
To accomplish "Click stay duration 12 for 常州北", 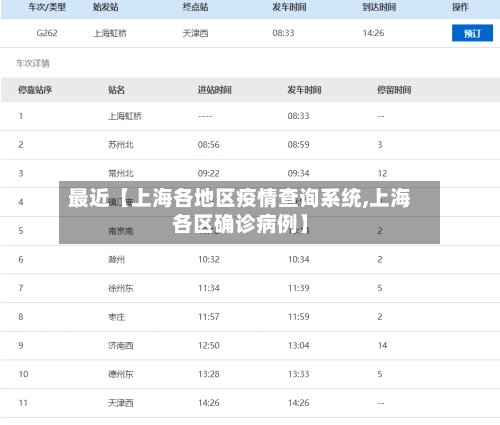I will pos(382,173).
